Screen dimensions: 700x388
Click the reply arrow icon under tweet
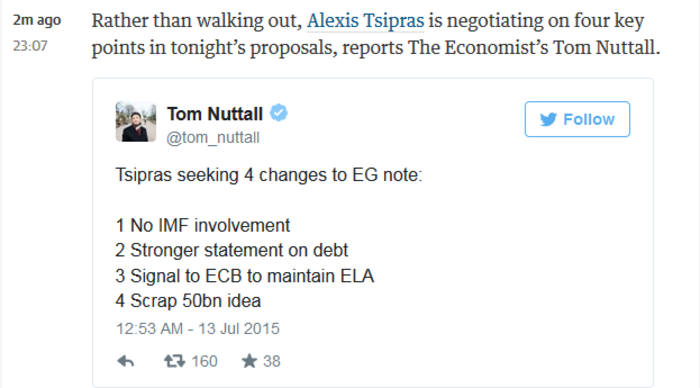[126, 361]
